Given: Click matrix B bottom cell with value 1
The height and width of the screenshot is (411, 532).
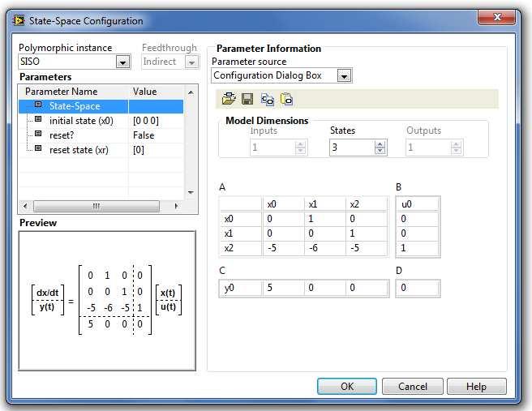Looking at the screenshot, I should [418, 248].
